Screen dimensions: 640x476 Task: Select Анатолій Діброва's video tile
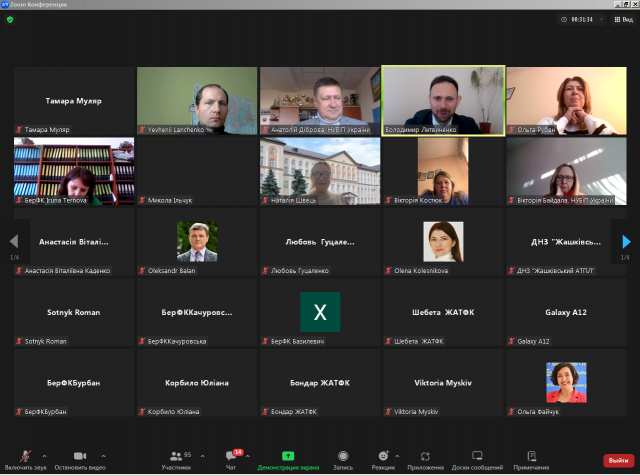point(320,100)
